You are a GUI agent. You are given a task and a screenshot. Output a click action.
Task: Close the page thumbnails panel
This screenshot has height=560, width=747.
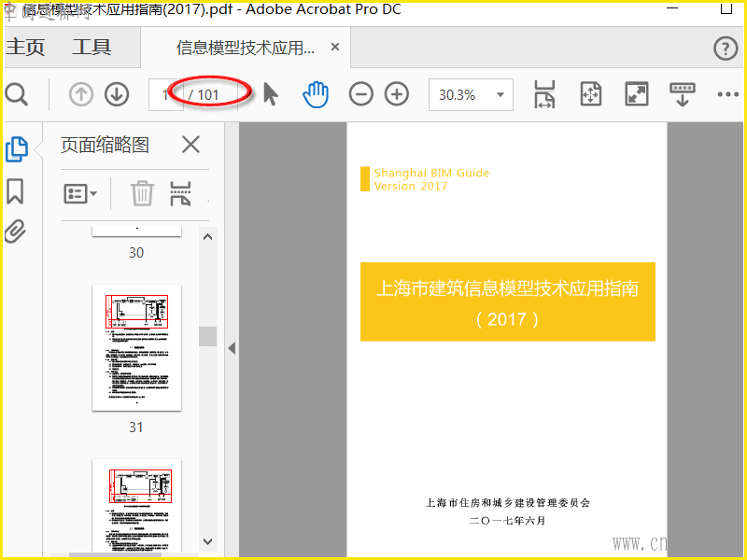click(x=190, y=145)
